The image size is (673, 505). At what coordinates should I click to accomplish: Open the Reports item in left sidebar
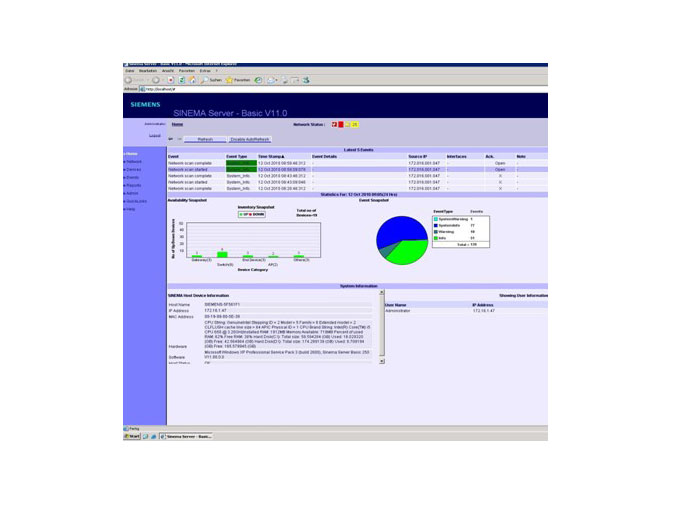pyautogui.click(x=134, y=185)
